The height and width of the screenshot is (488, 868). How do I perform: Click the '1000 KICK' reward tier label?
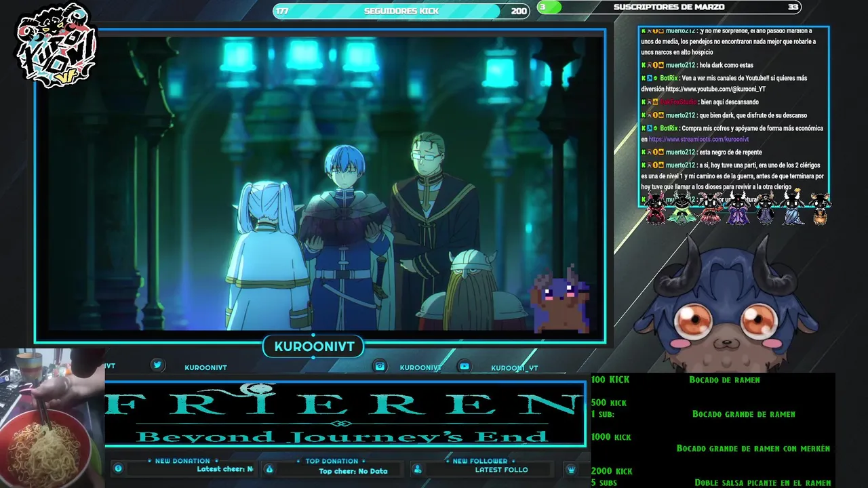611,437
